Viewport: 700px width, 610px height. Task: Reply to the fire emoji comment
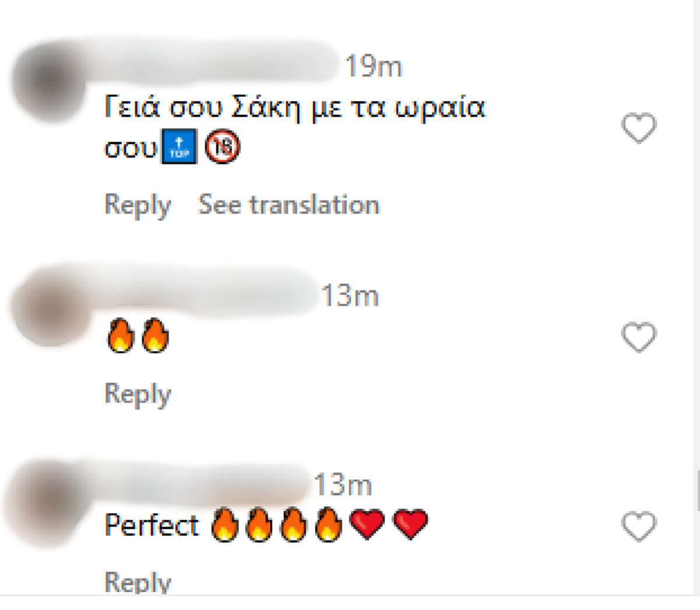(136, 394)
